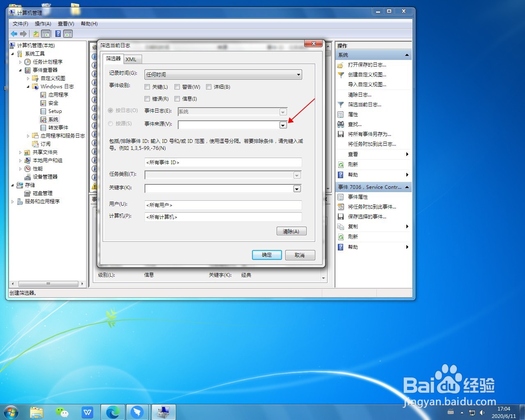Screen dimensions: 525x420
Task: Collapse the System Tools (系统工具) tree node
Action: tap(12, 54)
